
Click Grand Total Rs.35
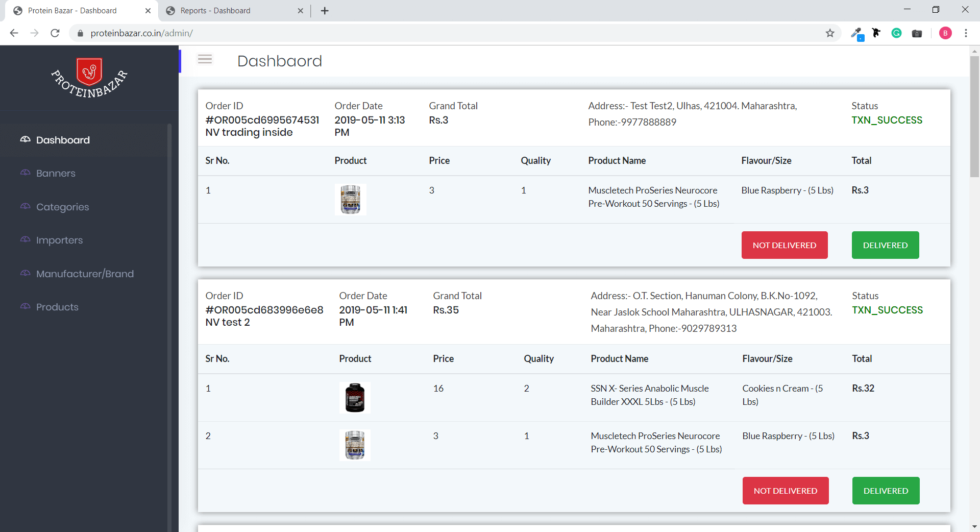446,310
